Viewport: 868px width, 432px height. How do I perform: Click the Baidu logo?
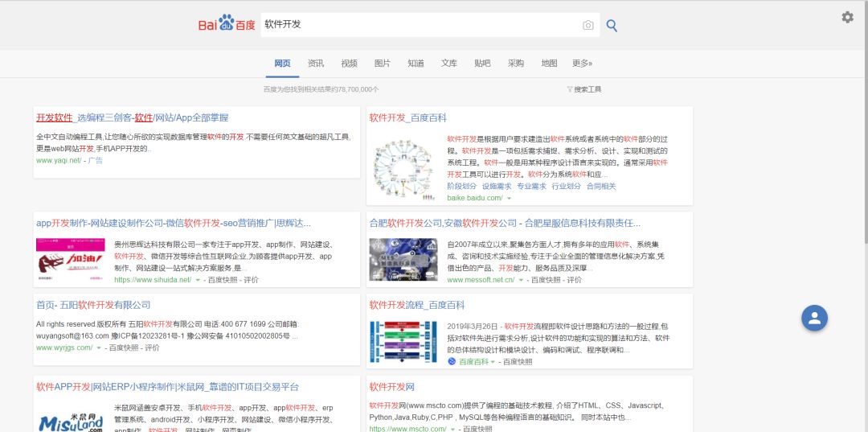tap(227, 25)
